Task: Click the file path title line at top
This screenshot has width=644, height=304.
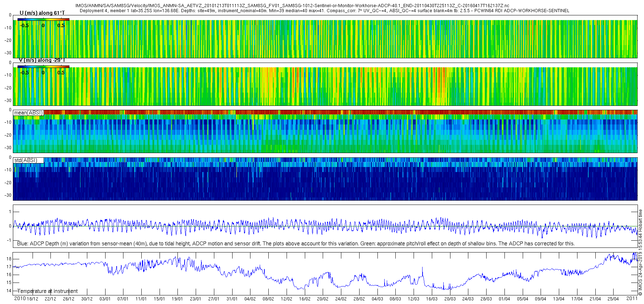Action: 292,6
